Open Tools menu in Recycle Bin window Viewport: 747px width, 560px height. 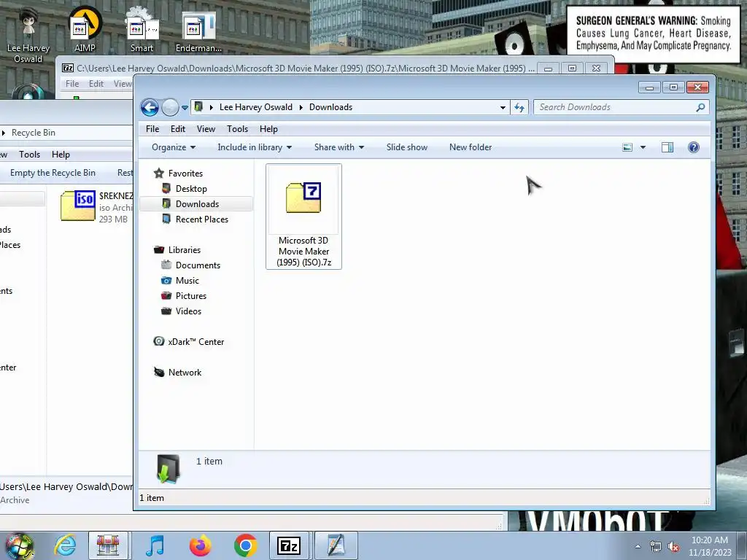[29, 155]
